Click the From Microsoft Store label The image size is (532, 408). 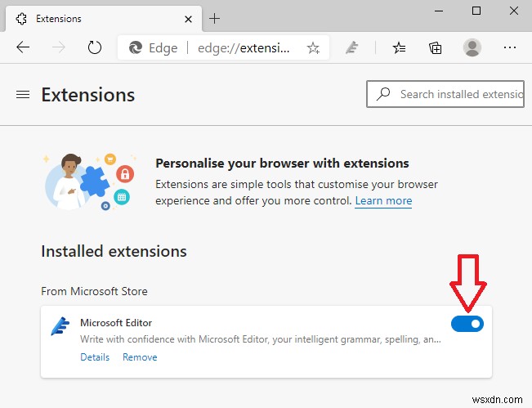click(94, 291)
